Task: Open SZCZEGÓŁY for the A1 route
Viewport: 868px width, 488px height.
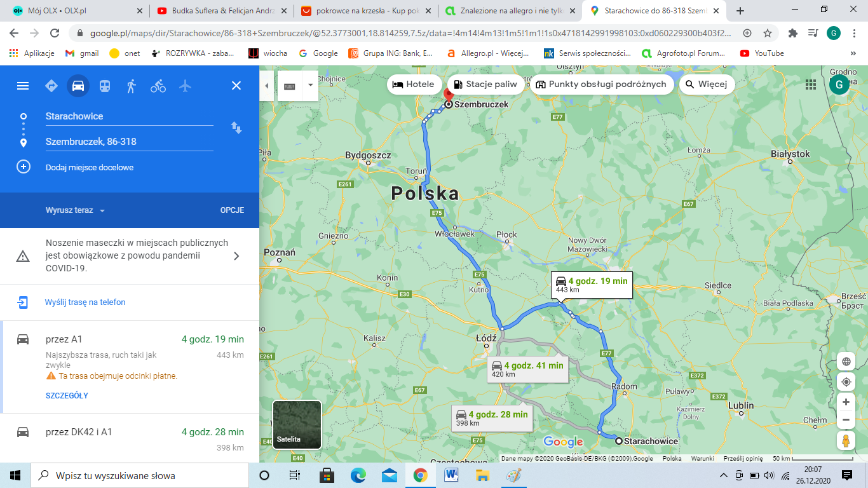Action: pos(67,396)
